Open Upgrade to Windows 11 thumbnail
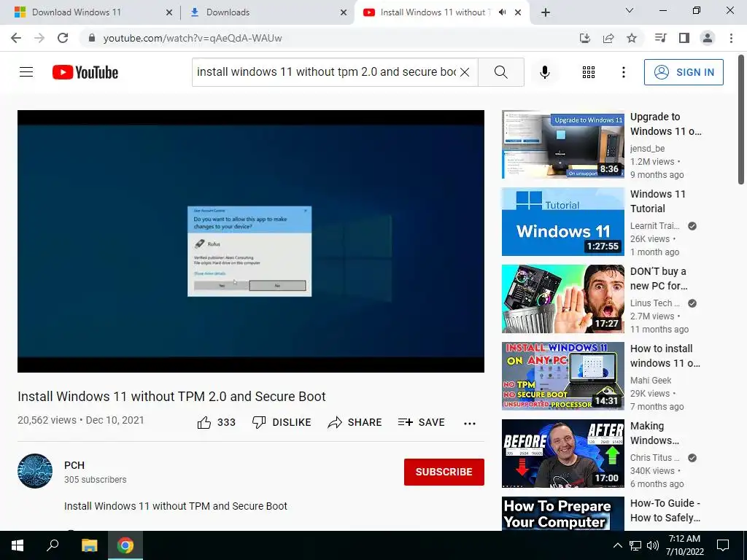This screenshot has width=747, height=560. click(562, 144)
